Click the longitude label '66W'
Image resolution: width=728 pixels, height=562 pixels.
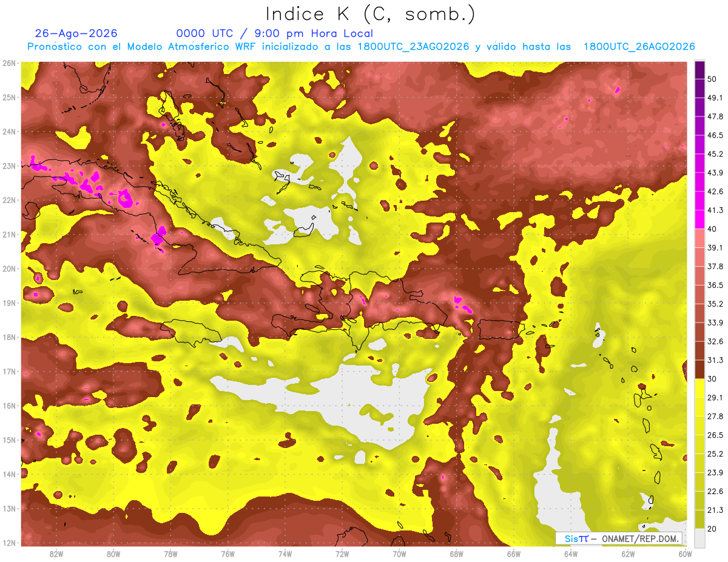click(513, 554)
